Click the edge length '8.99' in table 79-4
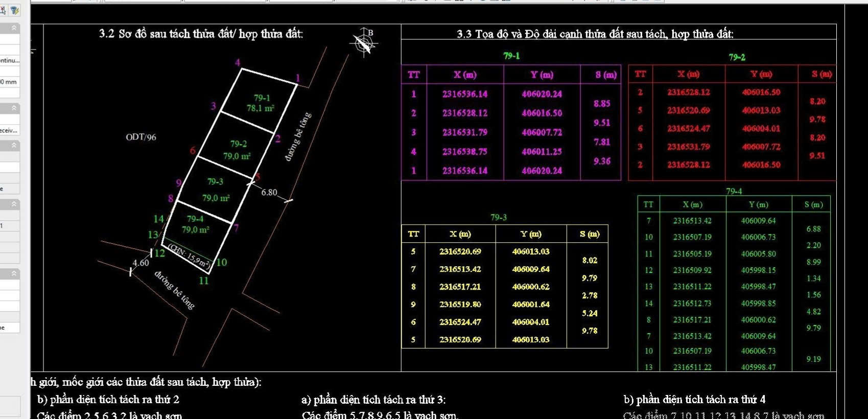The width and height of the screenshot is (868, 419). point(813,262)
